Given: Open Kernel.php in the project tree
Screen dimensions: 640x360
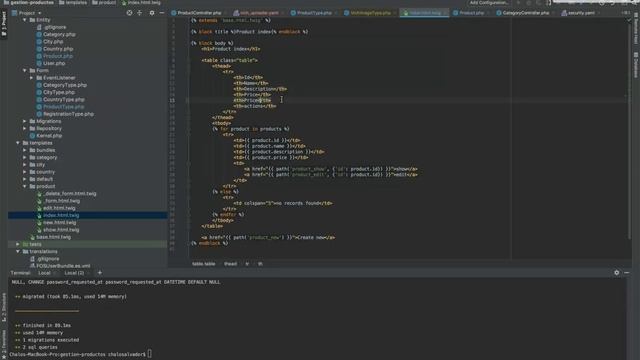Looking at the screenshot, I should coord(49,136).
